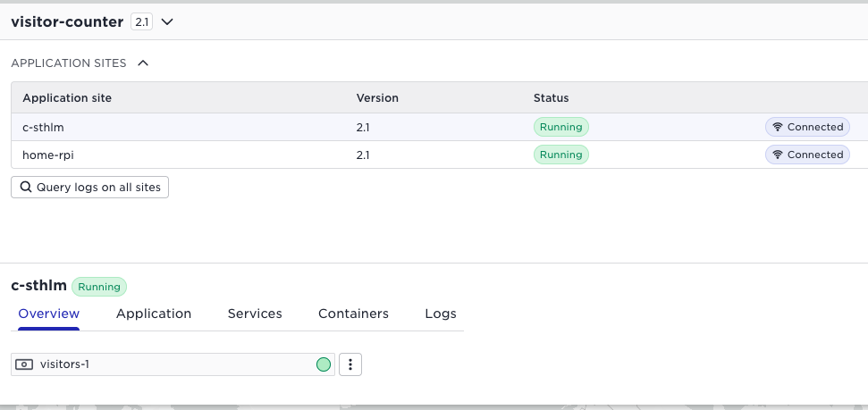
Task: Click the 2.1 version badge in header
Action: (x=141, y=21)
